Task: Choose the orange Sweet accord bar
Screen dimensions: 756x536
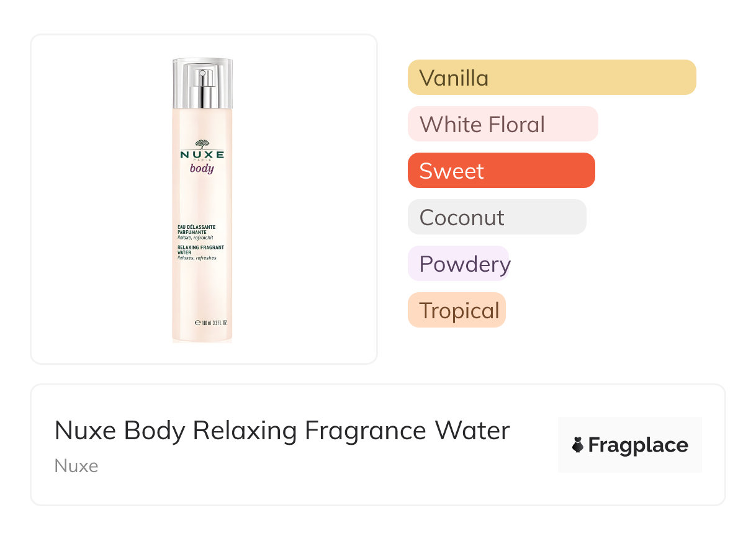Action: click(501, 171)
